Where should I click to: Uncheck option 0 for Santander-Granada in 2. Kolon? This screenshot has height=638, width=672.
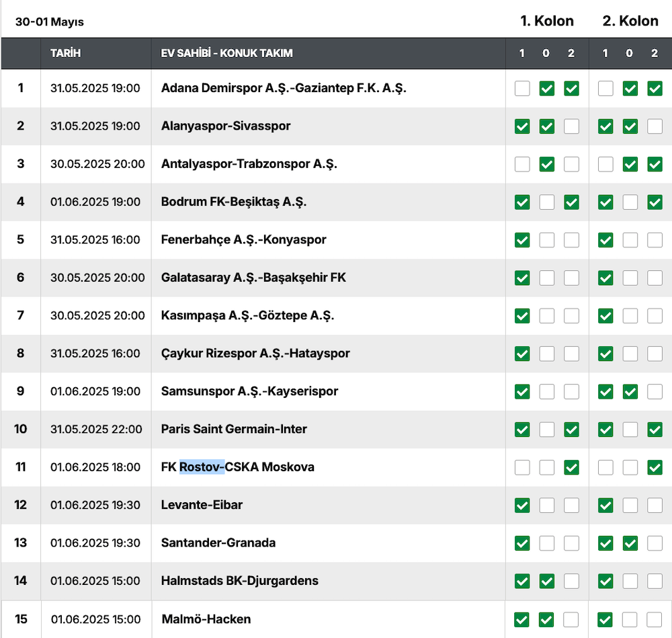630,543
